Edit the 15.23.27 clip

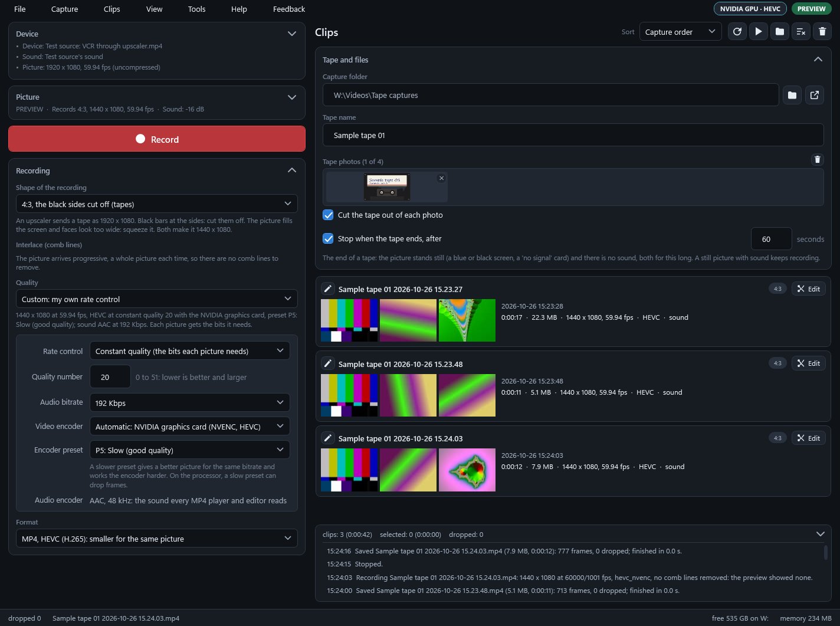808,289
